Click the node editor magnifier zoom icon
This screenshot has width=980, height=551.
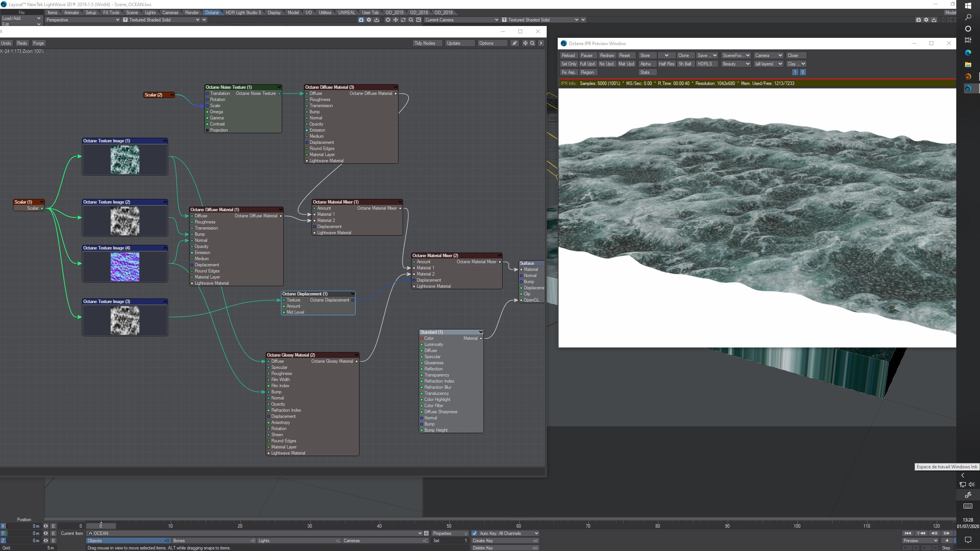point(532,43)
